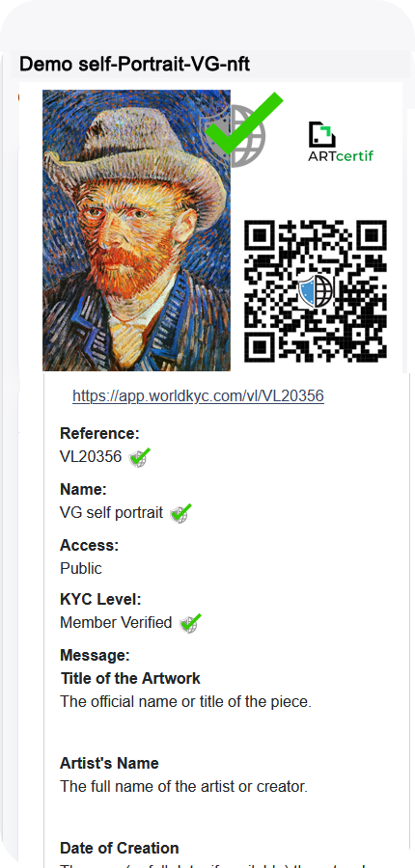Image resolution: width=415 pixels, height=868 pixels.
Task: Click the large green checkmark globe icon
Action: [x=244, y=130]
